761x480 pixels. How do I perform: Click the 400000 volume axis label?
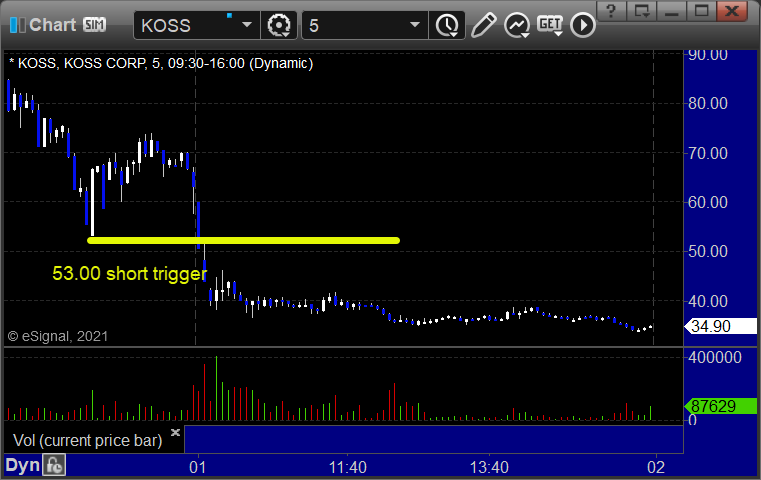click(714, 358)
